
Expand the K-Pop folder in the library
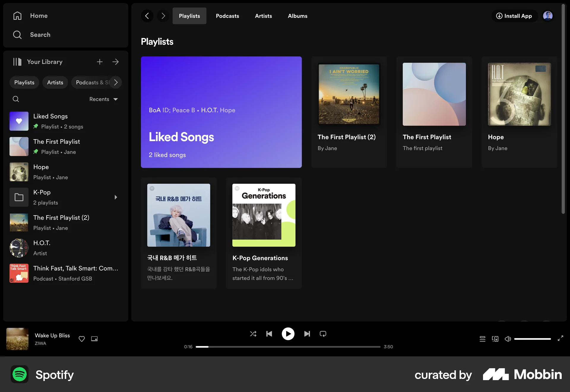pyautogui.click(x=115, y=197)
